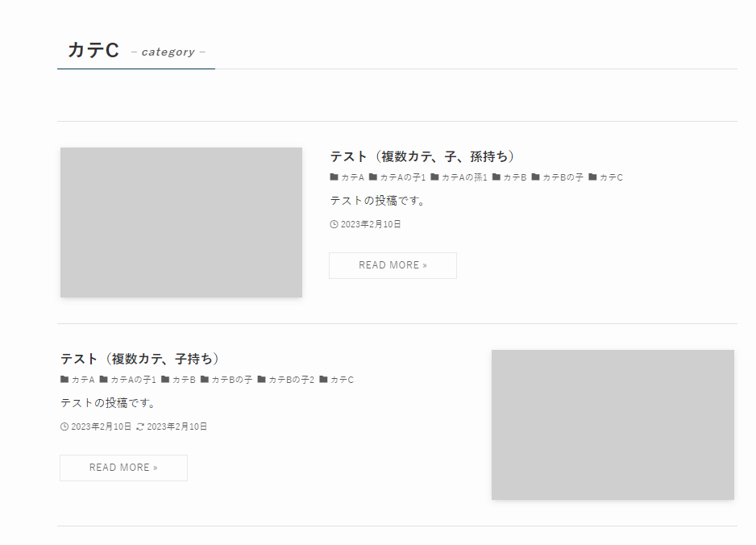The width and height of the screenshot is (756, 545).
Task: Select category カテAの子1 in the 孫持ち post
Action: 403,177
